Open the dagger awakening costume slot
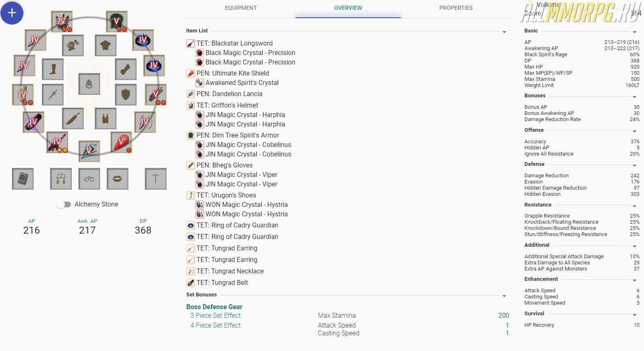Viewport: 644px width, 351px height. coord(53,95)
